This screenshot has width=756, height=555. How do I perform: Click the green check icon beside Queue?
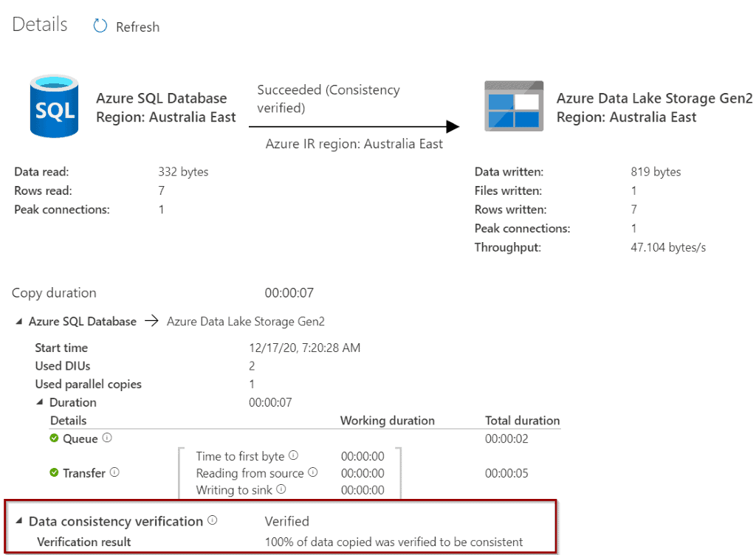[x=54, y=438]
